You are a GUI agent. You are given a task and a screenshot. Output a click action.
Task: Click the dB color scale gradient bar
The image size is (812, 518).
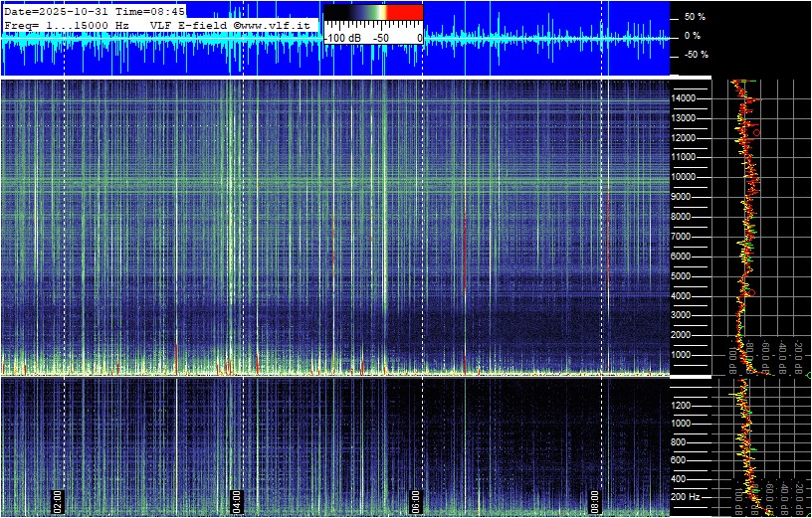coord(373,12)
